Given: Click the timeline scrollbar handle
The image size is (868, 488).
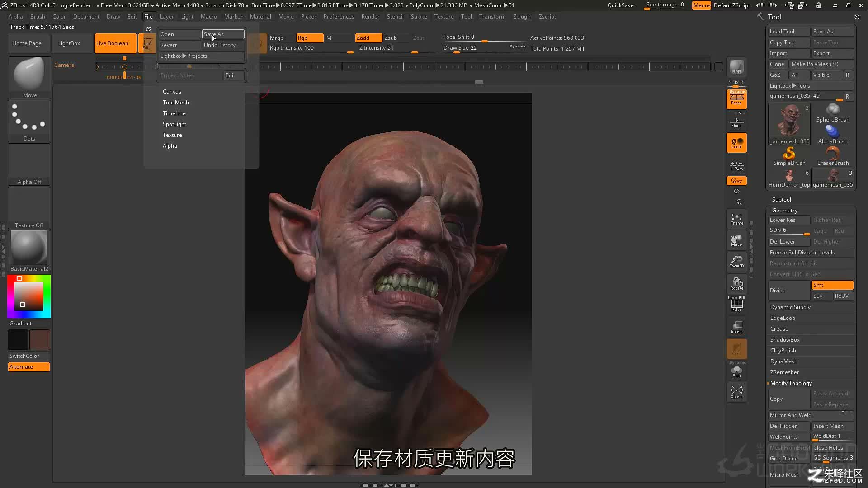Looking at the screenshot, I should [479, 82].
